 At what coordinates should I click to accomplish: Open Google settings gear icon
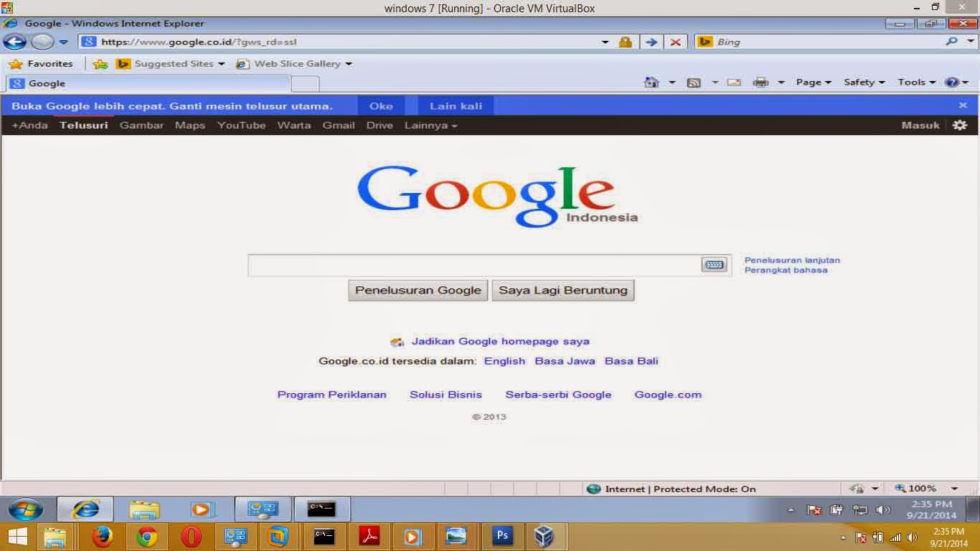click(x=960, y=125)
